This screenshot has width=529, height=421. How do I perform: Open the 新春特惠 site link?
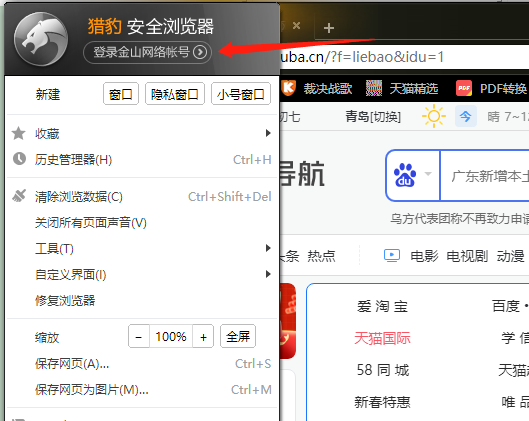coord(382,402)
